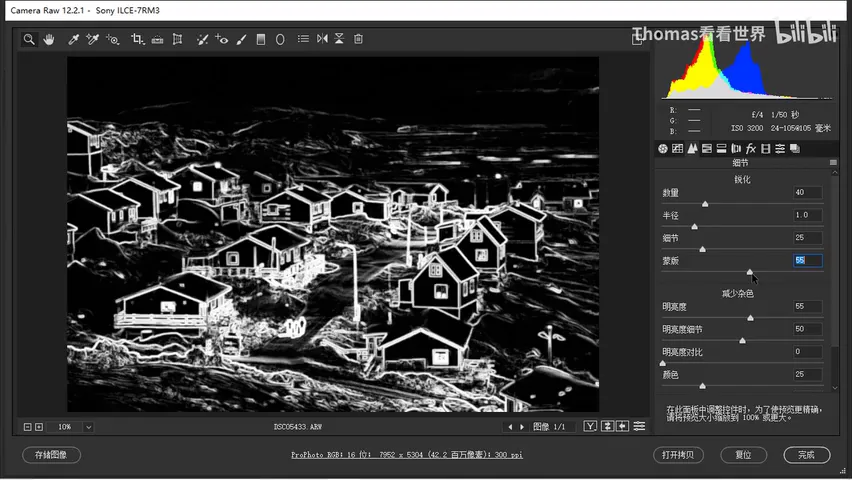Select the White Balance eyedropper tool

(x=73, y=39)
